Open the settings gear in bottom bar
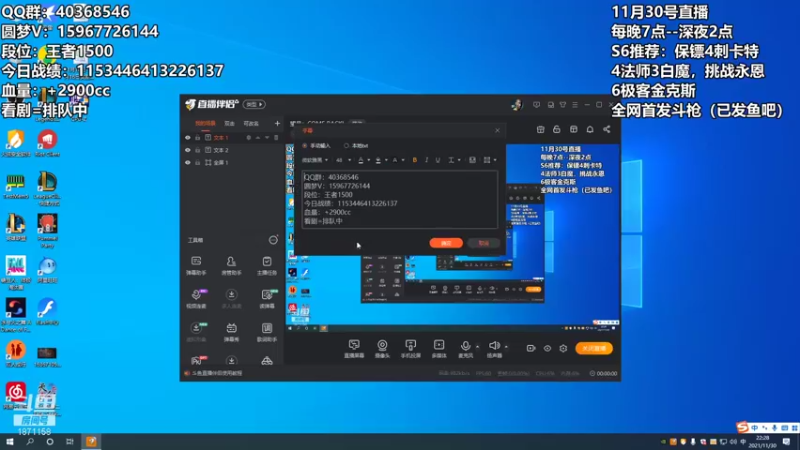This screenshot has width=800, height=450. coord(563,348)
